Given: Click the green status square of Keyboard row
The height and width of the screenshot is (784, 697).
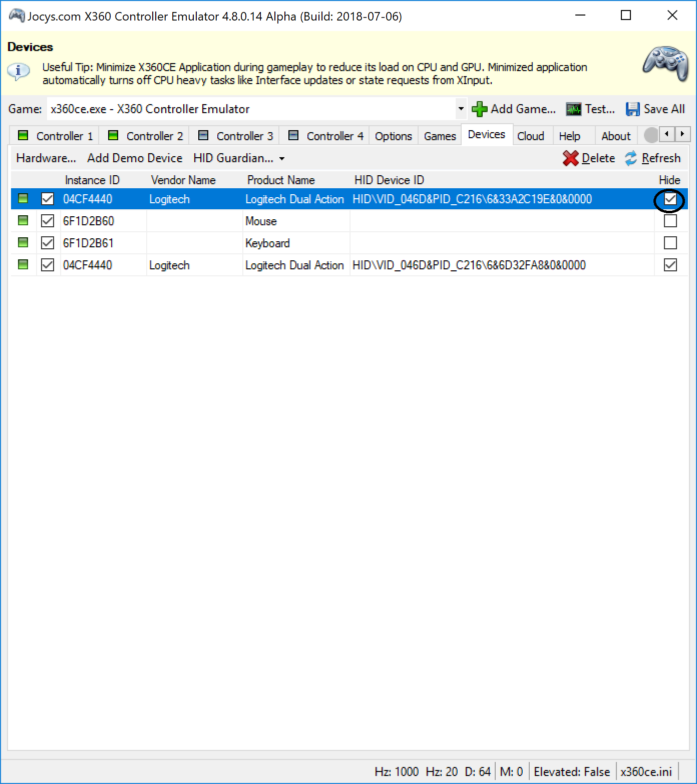Looking at the screenshot, I should (23, 242).
